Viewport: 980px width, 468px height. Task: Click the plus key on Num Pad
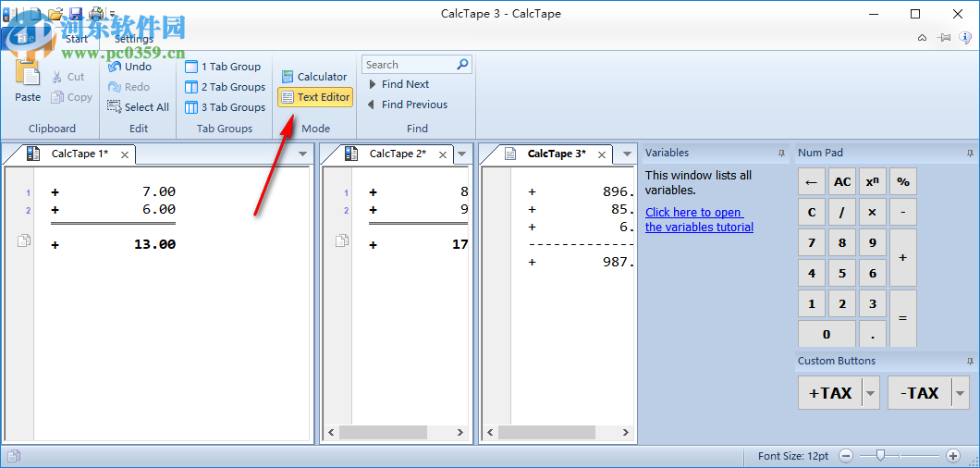click(x=903, y=258)
